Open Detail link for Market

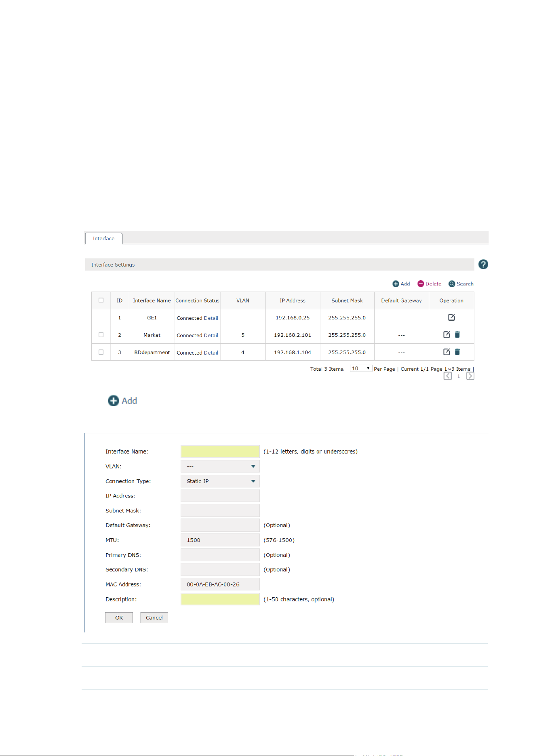point(211,336)
